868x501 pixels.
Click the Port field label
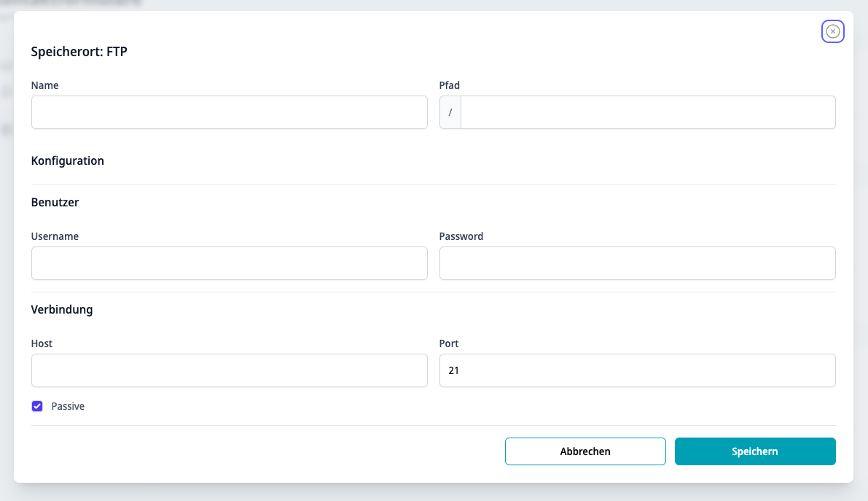click(449, 343)
